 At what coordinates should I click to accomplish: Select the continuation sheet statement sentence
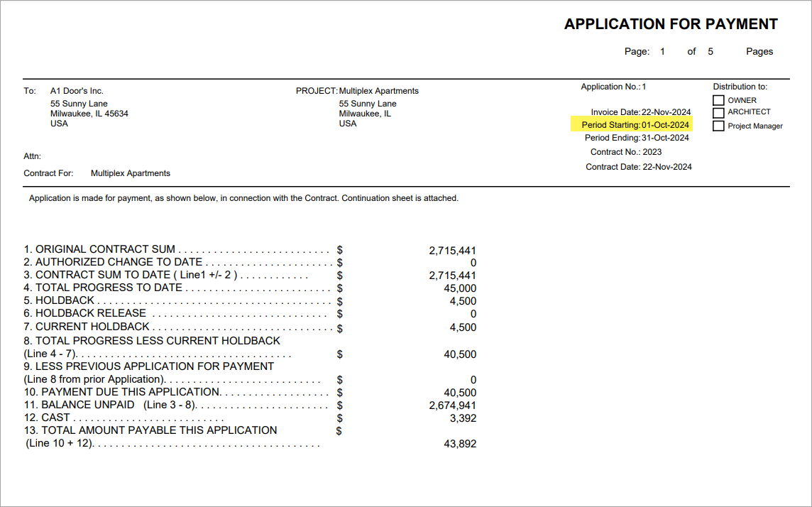click(x=243, y=198)
